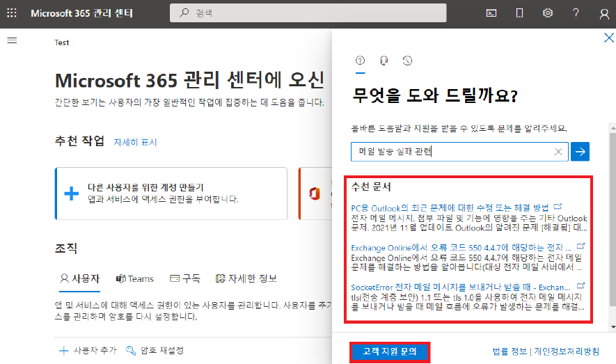Viewport: 616px width, 364px height.
Task: Open the 개인정보처리방침 link
Action: tap(567, 351)
